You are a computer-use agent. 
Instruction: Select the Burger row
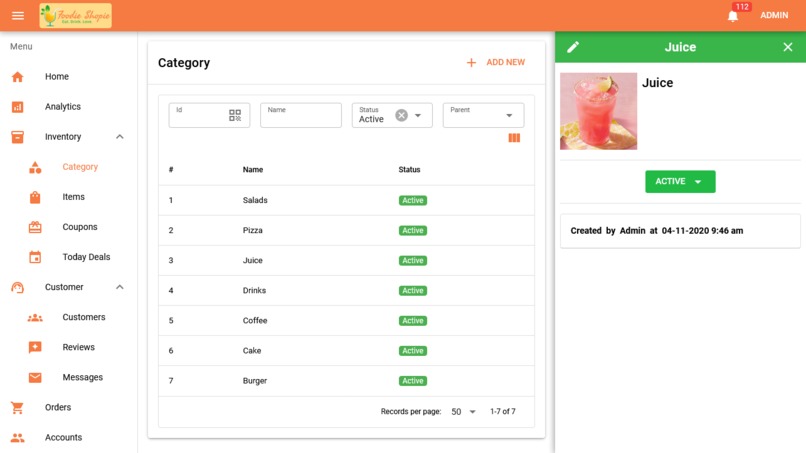(346, 381)
